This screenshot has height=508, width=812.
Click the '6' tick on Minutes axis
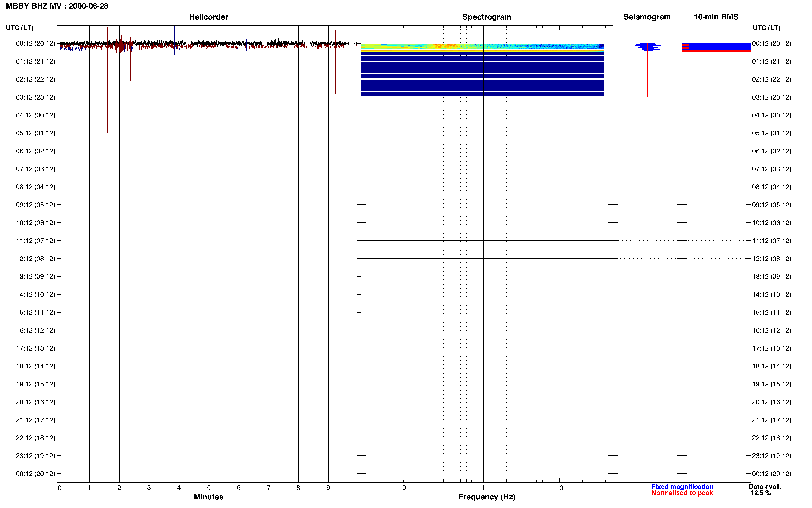(239, 488)
